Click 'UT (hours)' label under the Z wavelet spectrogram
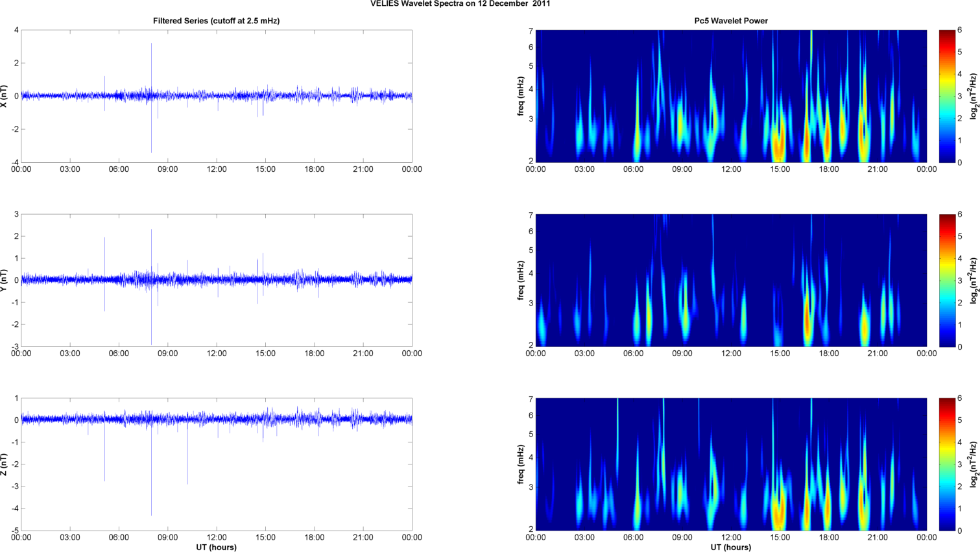Viewport: 980px width, 552px height. tap(731, 547)
